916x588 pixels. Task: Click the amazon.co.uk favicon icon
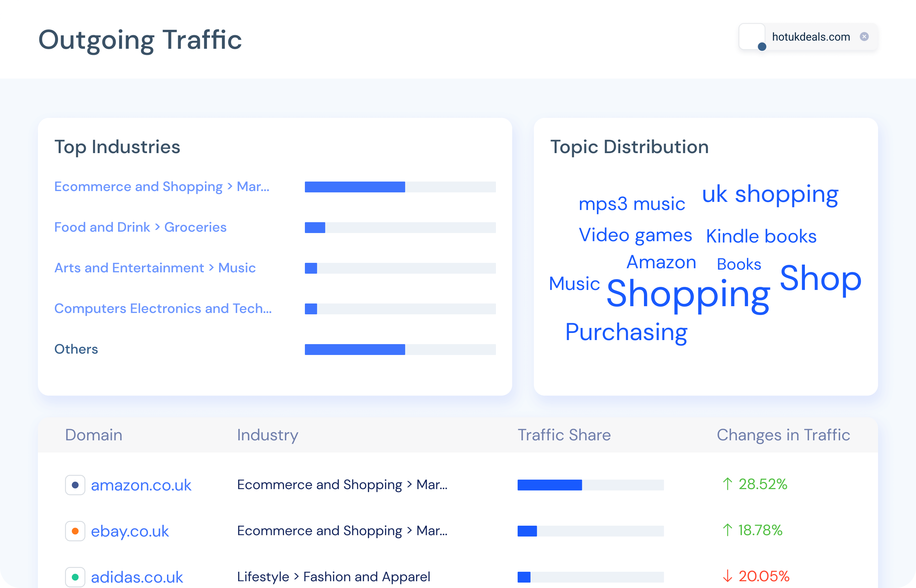tap(75, 485)
